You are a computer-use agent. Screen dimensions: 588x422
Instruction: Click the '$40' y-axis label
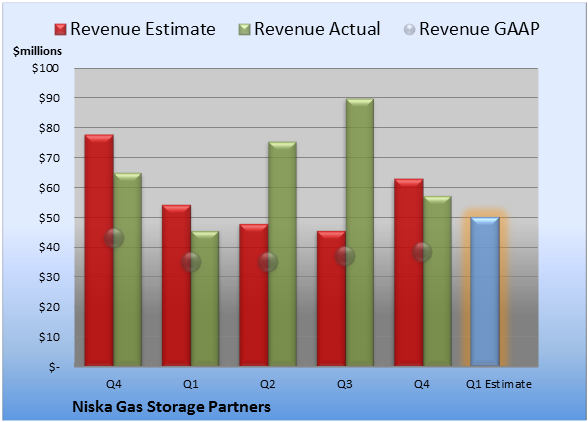[49, 247]
